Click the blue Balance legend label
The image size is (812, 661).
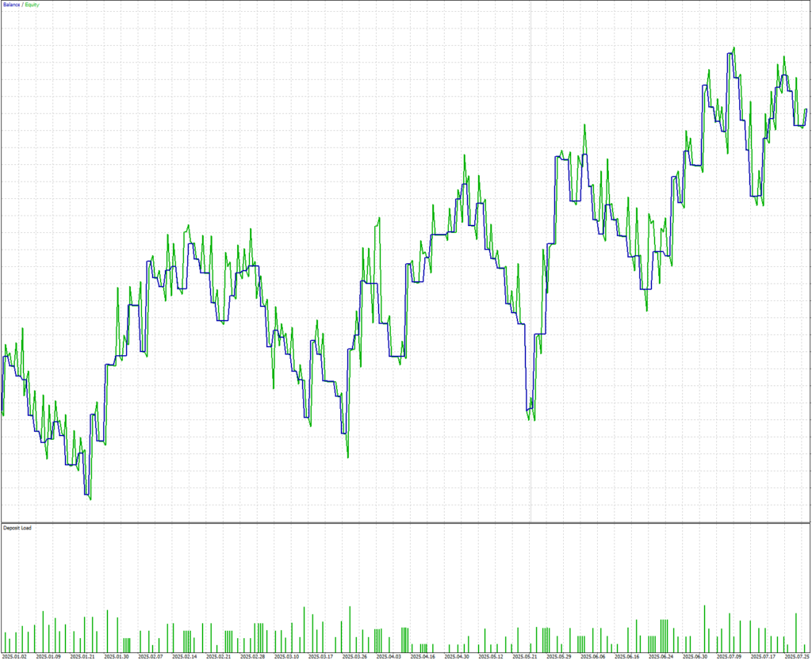click(x=10, y=5)
